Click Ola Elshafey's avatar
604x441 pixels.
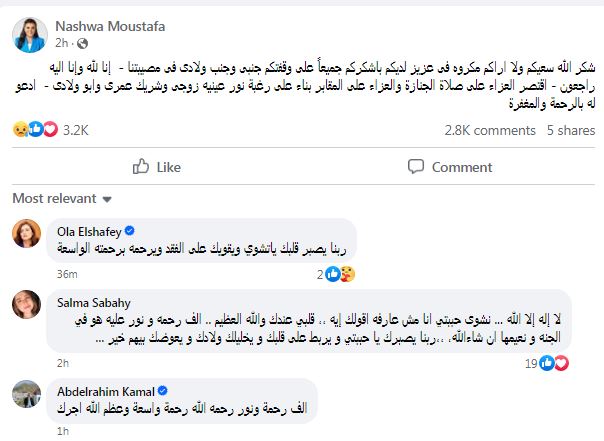[27, 238]
